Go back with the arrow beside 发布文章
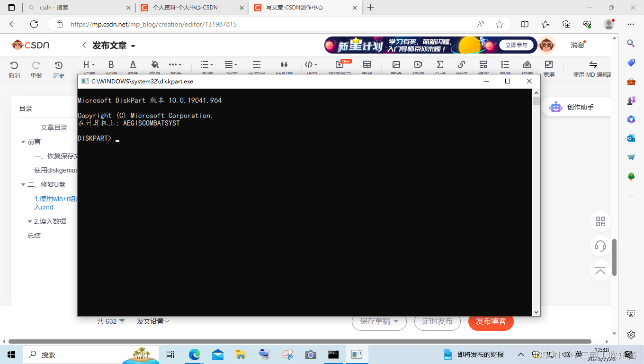This screenshot has height=364, width=644. [x=84, y=45]
